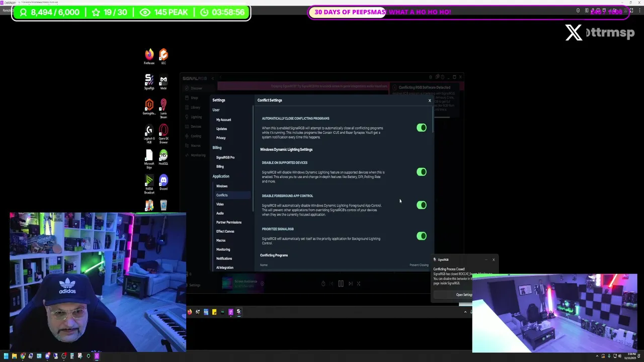Screen dimensions: 644x362
Task: Launch the HeidiSQL desktop shortcut
Action: pyautogui.click(x=164, y=157)
